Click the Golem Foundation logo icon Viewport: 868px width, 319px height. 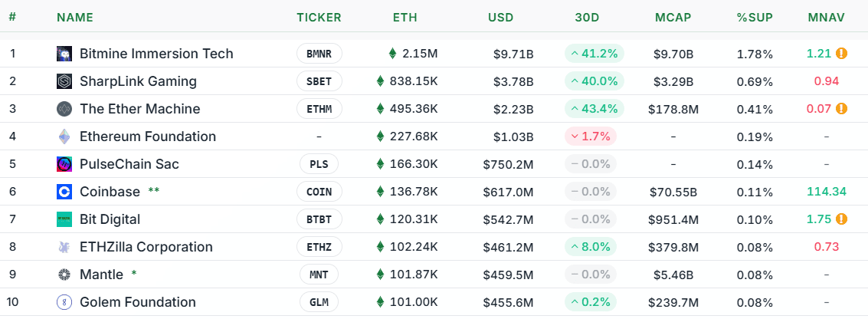[64, 302]
